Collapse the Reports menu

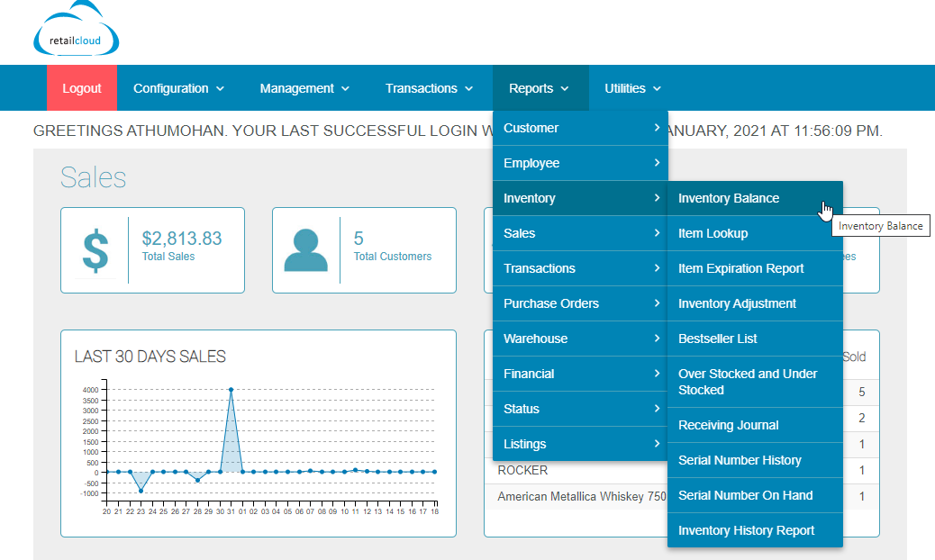539,88
